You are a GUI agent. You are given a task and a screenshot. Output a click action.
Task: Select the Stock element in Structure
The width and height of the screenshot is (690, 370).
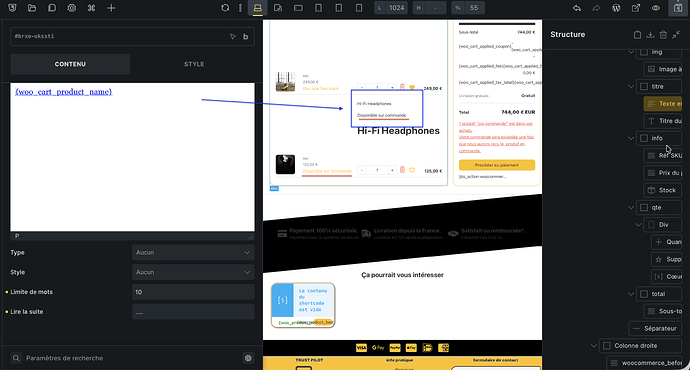tap(663, 190)
